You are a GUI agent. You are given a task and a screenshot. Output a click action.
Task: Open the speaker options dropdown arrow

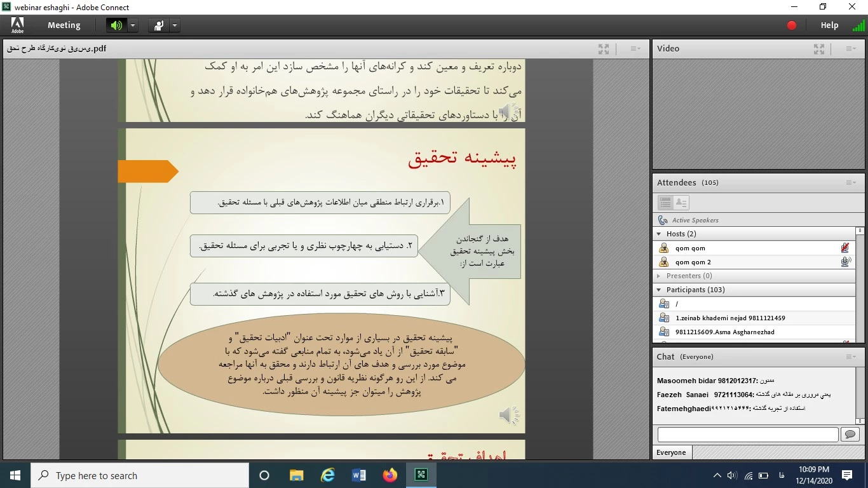click(133, 25)
